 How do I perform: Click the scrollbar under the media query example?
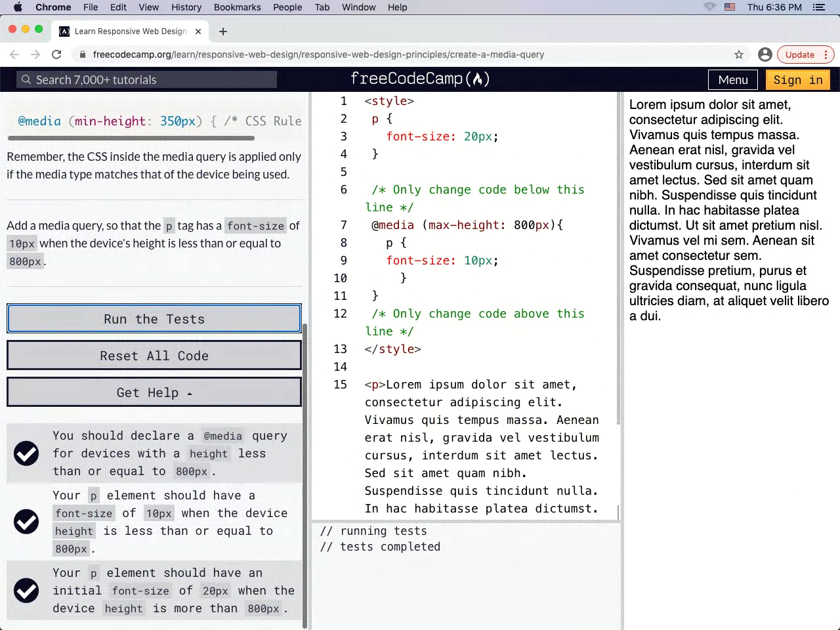131,138
